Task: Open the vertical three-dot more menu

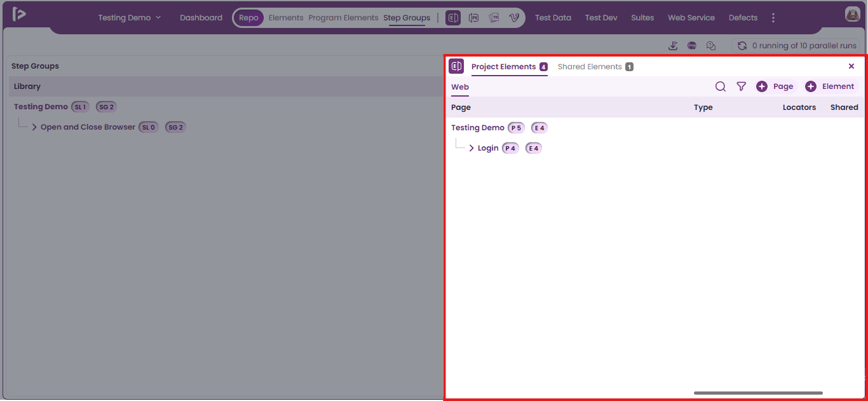Action: tap(773, 18)
